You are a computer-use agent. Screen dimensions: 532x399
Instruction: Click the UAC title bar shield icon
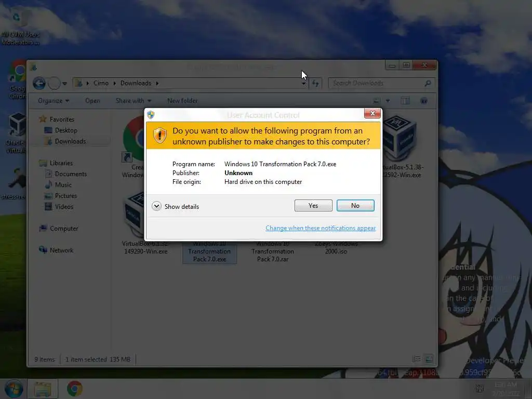[151, 115]
